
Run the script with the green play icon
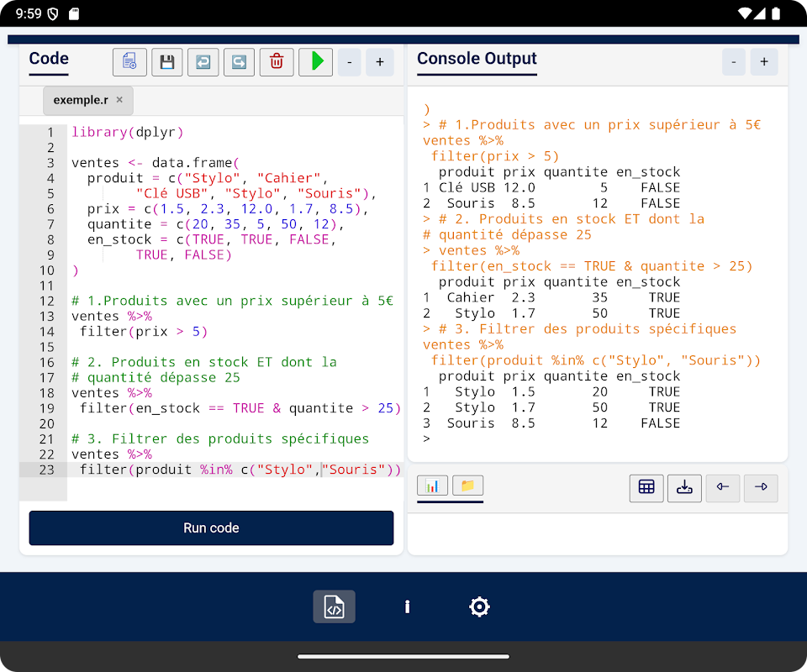tap(316, 62)
